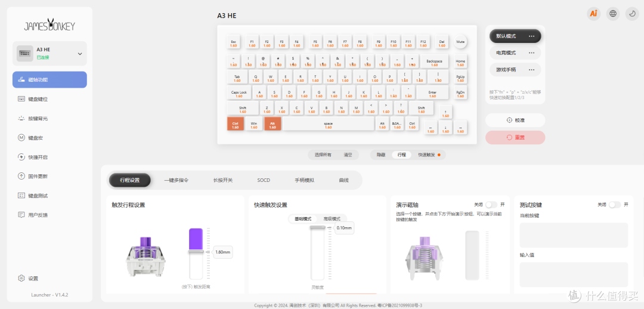Switch to SOCD tab
Screen dimensions: 644x309
pos(264,180)
